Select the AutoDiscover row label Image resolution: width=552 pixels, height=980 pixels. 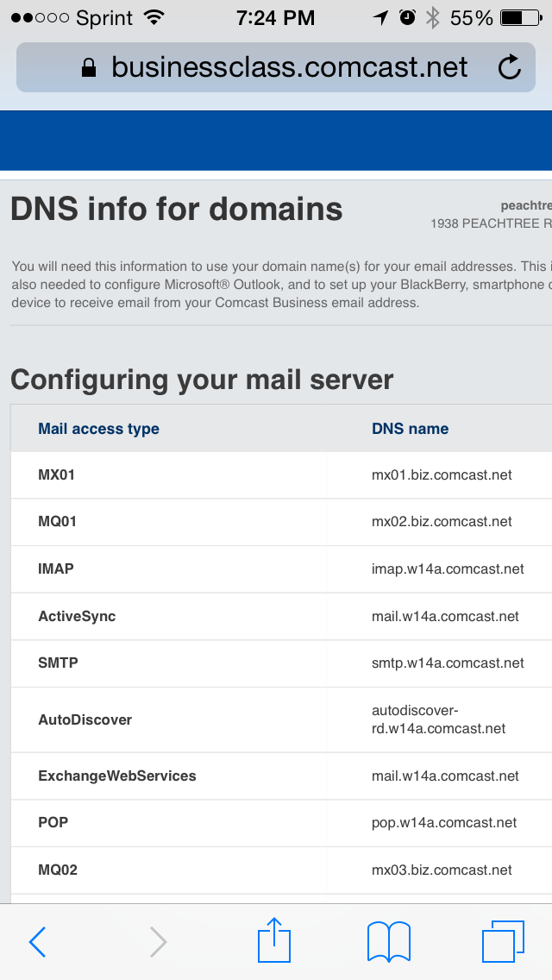point(85,720)
